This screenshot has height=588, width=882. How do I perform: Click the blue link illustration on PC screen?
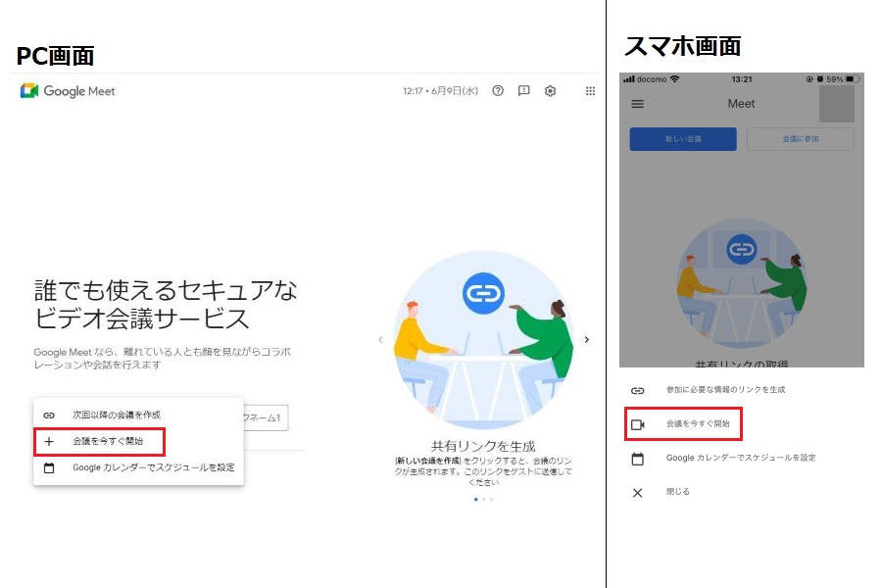(x=483, y=293)
